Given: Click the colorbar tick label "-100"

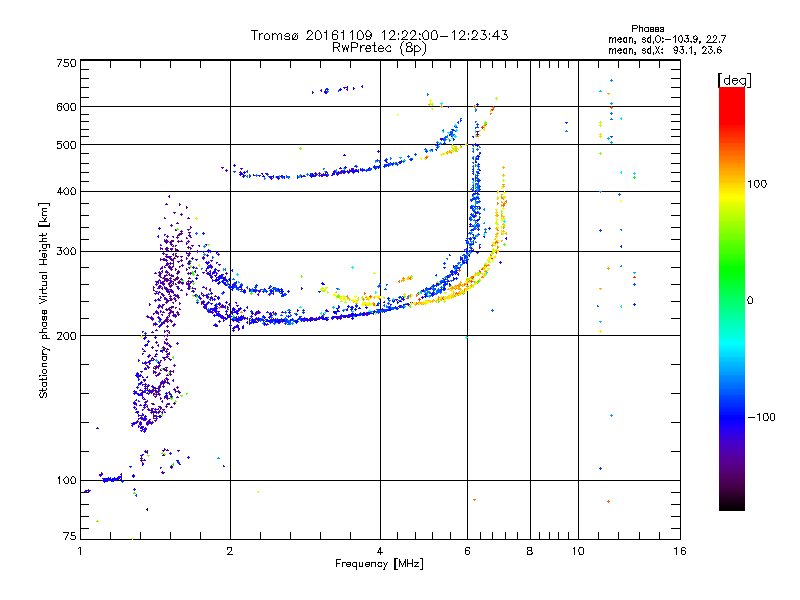Looking at the screenshot, I should tap(761, 417).
